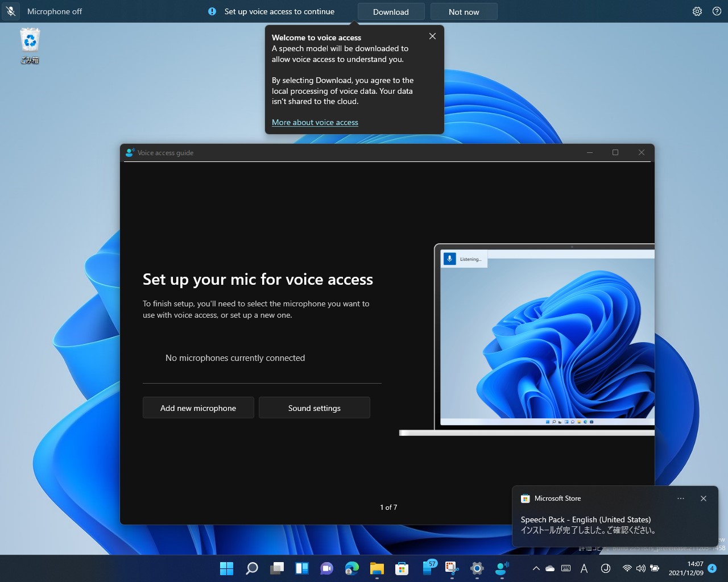Open Microsoft Edge from the taskbar
The image size is (728, 582).
(x=352, y=568)
